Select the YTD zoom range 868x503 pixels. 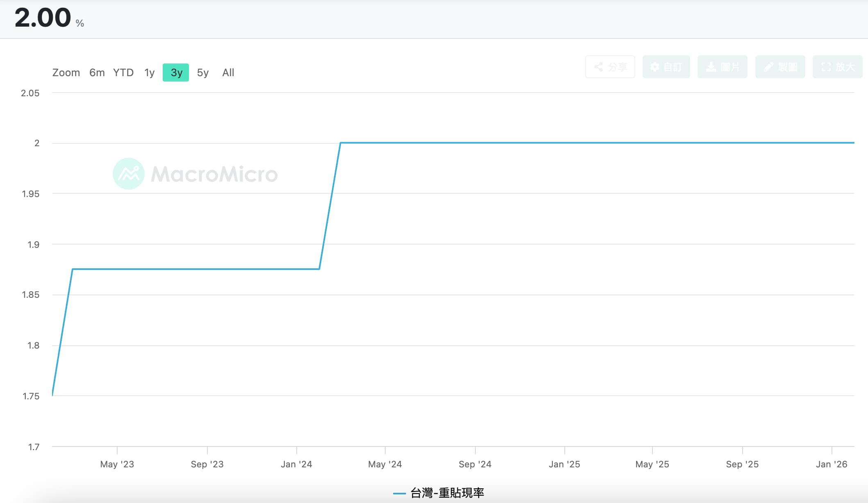123,73
